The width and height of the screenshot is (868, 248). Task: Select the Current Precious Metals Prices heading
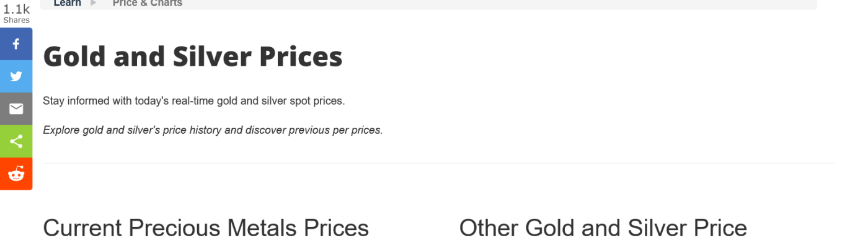point(206,228)
